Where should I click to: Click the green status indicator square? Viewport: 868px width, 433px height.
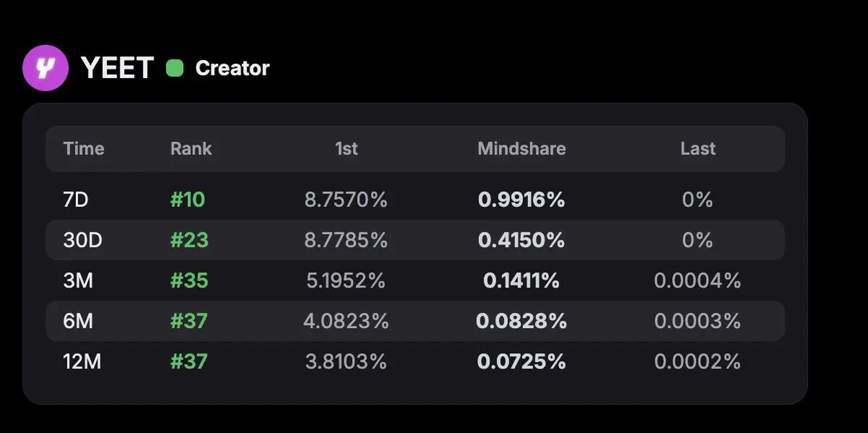pyautogui.click(x=174, y=68)
